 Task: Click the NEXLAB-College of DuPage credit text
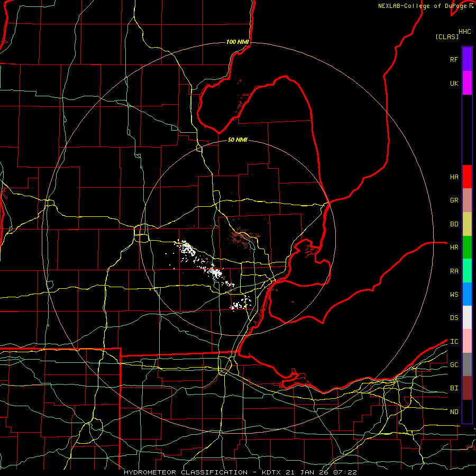[x=423, y=6]
